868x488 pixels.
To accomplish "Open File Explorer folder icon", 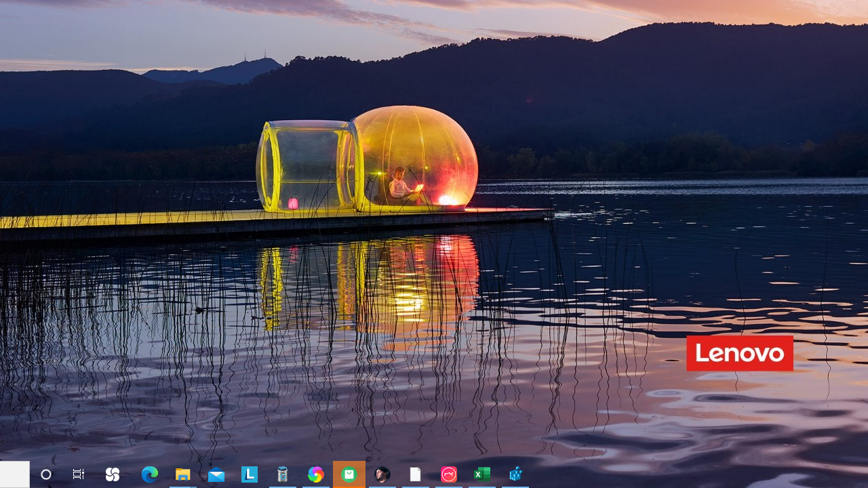I will tap(183, 474).
